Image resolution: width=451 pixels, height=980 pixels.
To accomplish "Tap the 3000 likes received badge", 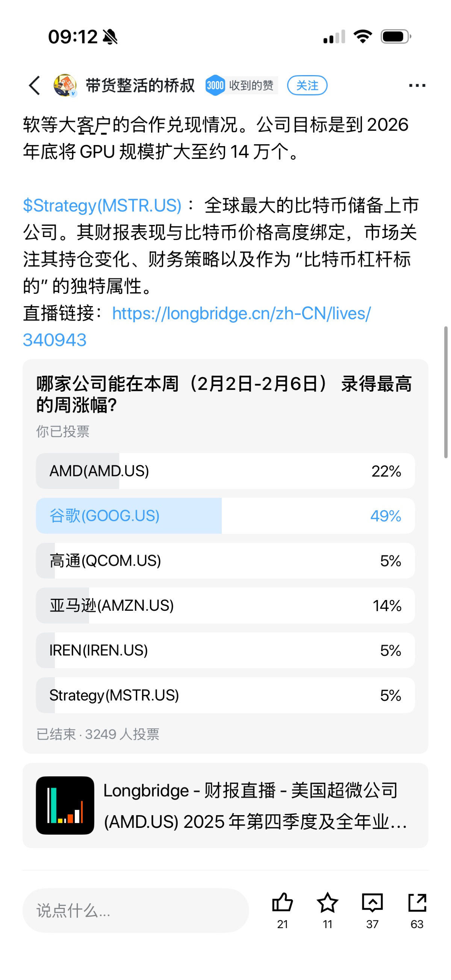I will pos(241,85).
